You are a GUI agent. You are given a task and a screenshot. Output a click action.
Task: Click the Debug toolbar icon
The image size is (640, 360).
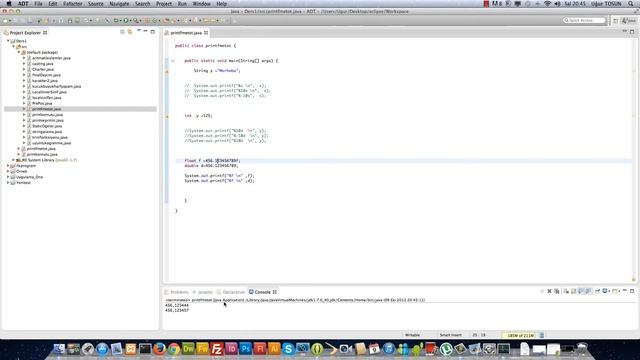pos(116,20)
